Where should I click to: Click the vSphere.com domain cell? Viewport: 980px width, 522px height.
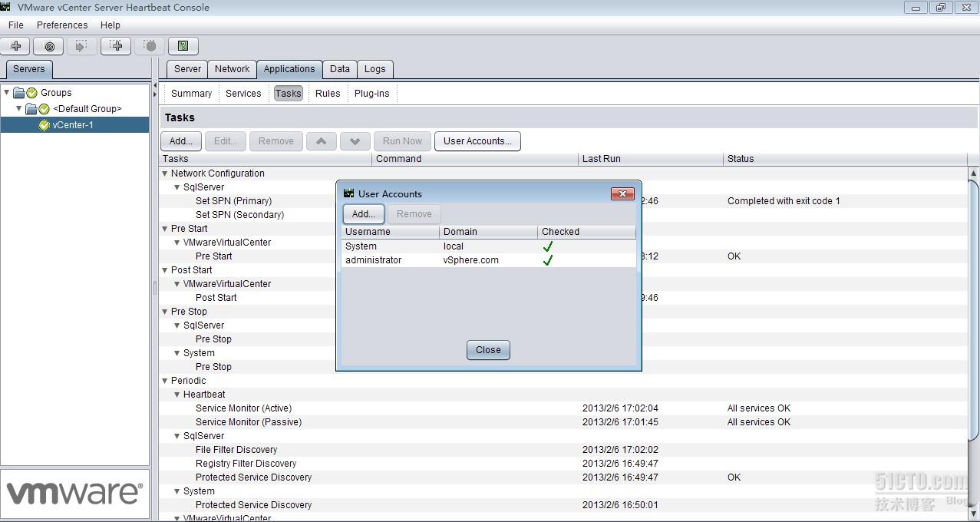tap(471, 260)
